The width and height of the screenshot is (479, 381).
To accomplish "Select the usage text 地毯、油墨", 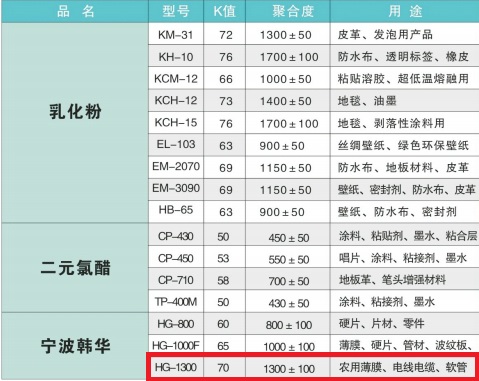I will [x=367, y=101].
